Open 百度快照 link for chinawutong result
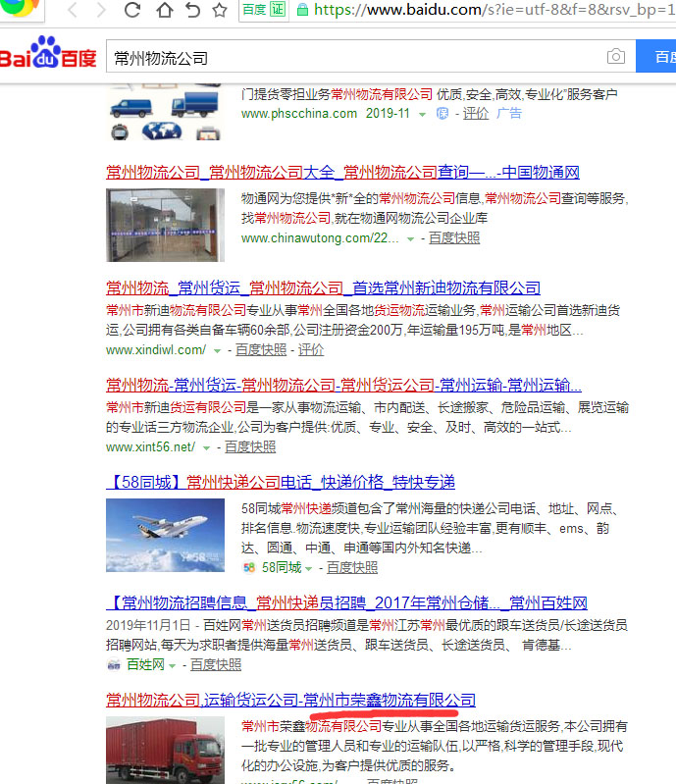This screenshot has height=784, width=676. point(452,237)
